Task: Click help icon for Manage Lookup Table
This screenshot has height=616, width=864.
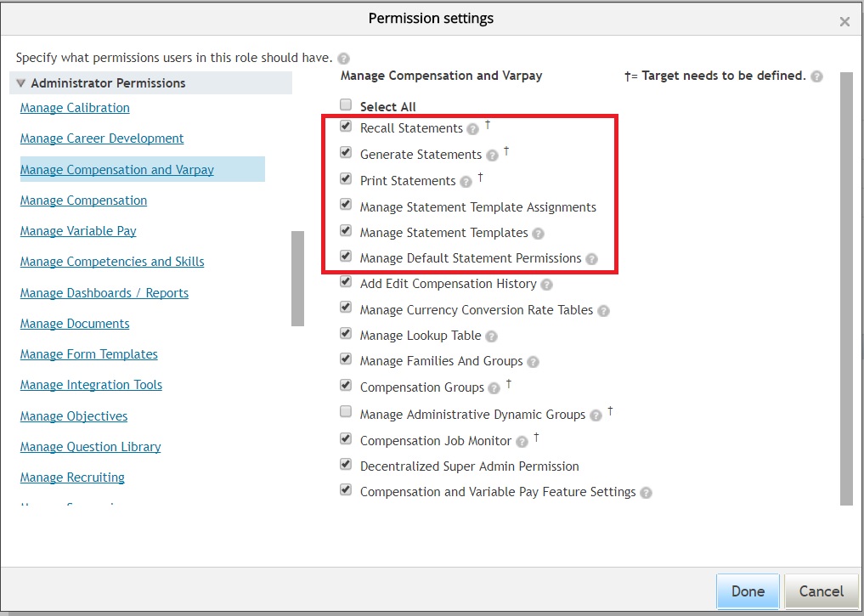Action: (492, 336)
